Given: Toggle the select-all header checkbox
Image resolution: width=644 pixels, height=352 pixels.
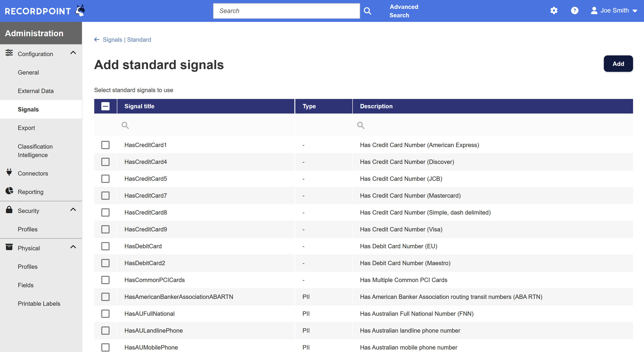Looking at the screenshot, I should [105, 106].
